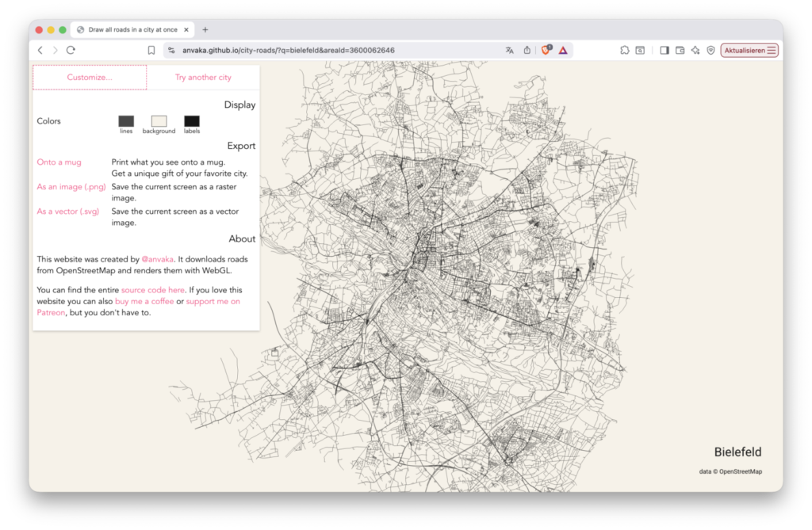The width and height of the screenshot is (812, 530).
Task: Open the source code here link
Action: point(152,290)
